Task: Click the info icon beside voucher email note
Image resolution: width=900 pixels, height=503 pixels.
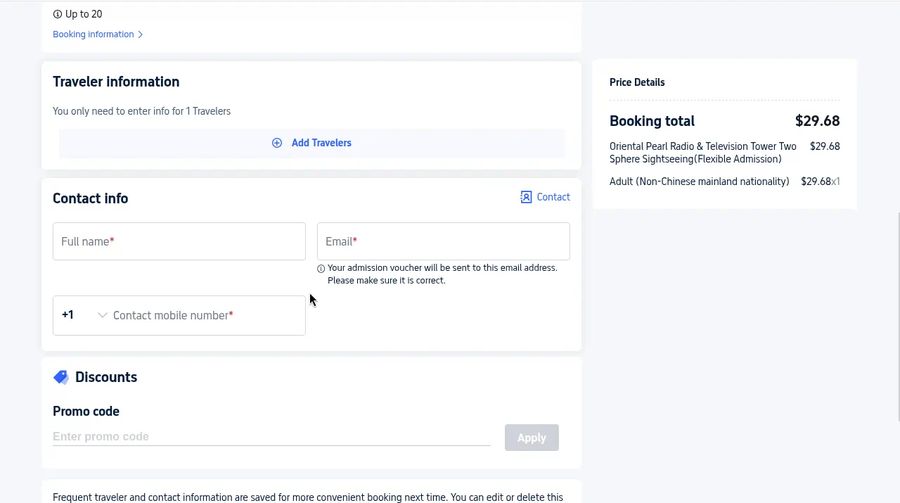Action: [x=321, y=268]
